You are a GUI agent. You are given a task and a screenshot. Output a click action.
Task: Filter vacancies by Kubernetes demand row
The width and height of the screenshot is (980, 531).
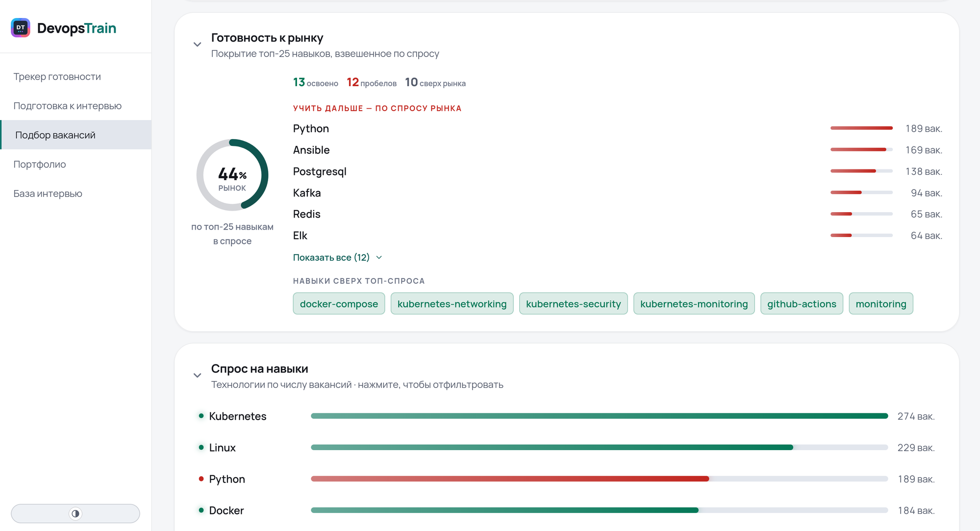click(567, 416)
